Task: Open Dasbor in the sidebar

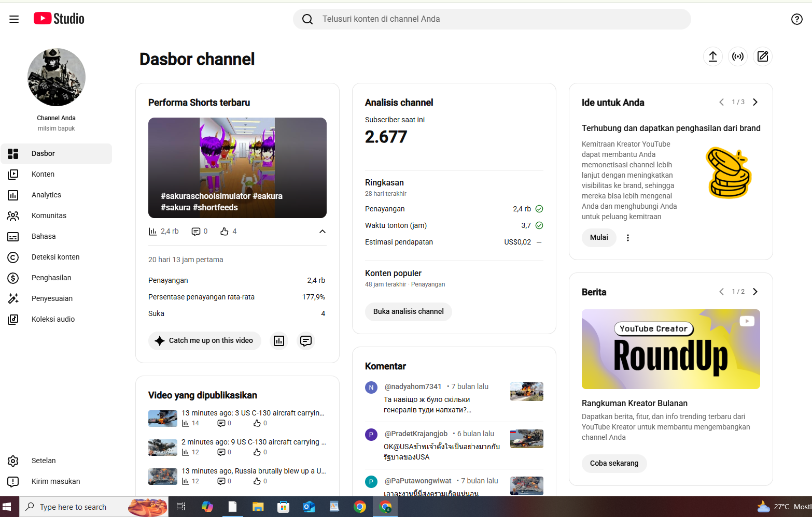Action: pyautogui.click(x=57, y=154)
